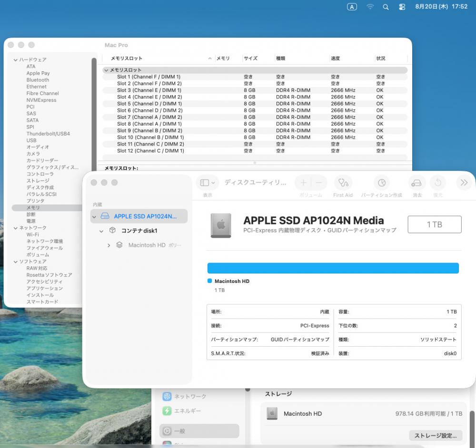Click the 1 TB capacity box

click(435, 224)
